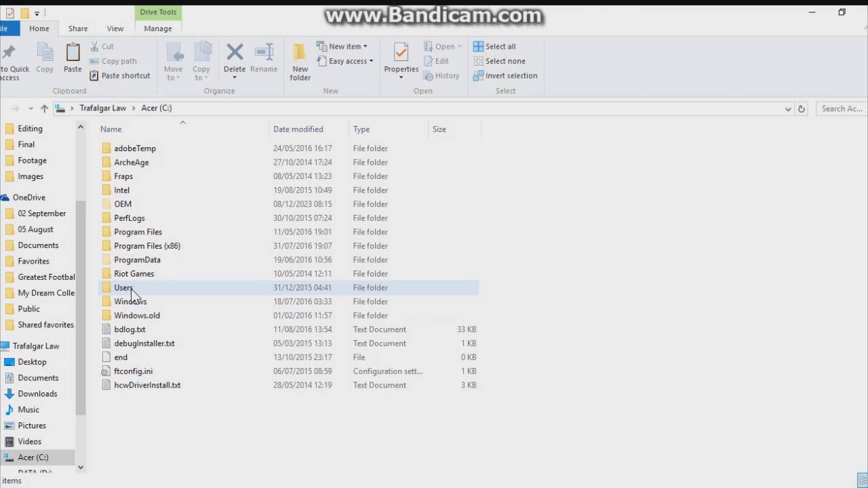Open Music in navigation pane

tap(28, 409)
